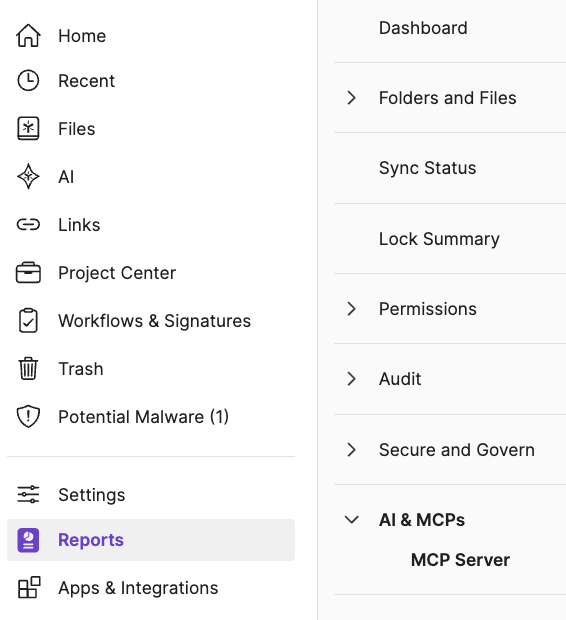Select the Workflows & Signatures clipboard icon
The height and width of the screenshot is (620, 566).
point(28,321)
